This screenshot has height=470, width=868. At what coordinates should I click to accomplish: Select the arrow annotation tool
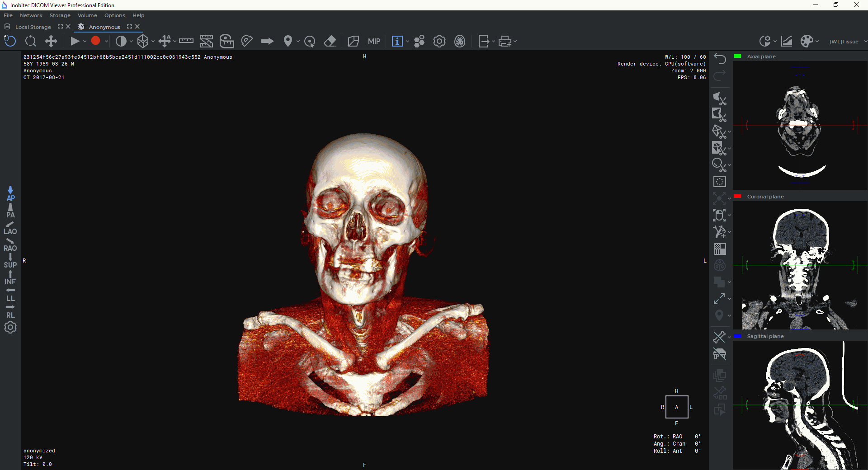[x=268, y=41]
